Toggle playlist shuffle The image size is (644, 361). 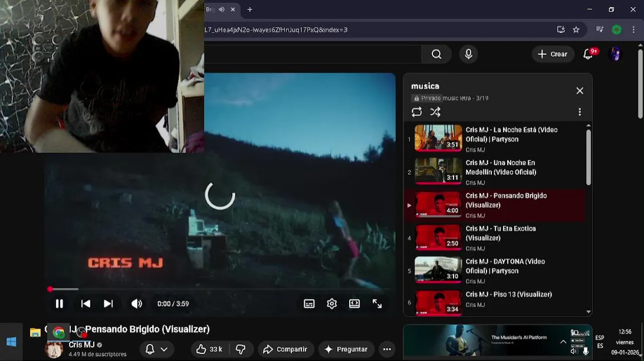pyautogui.click(x=435, y=112)
